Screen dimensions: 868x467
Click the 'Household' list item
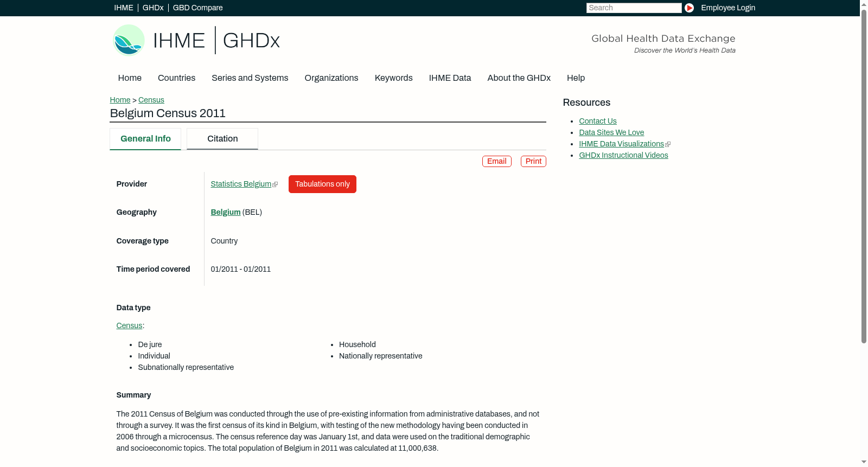click(x=358, y=344)
